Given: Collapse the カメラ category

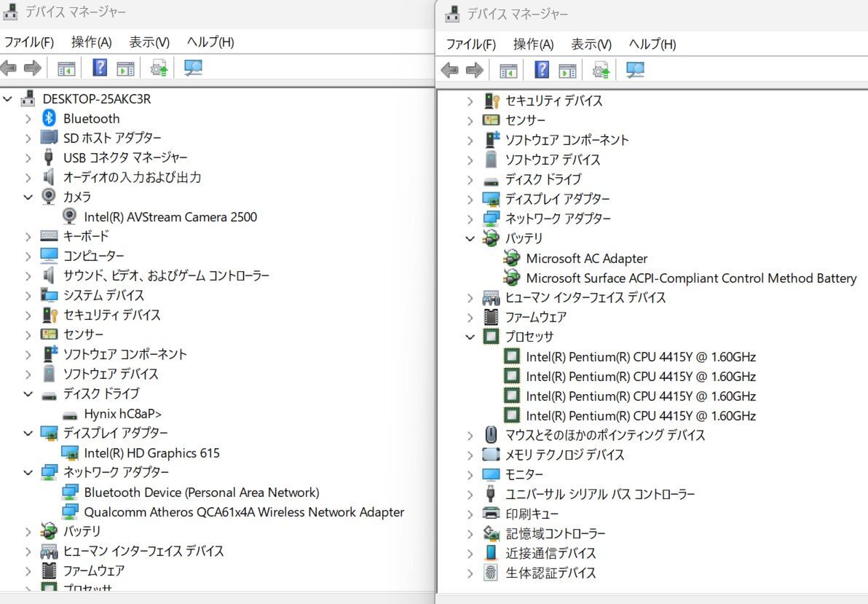Looking at the screenshot, I should point(28,197).
